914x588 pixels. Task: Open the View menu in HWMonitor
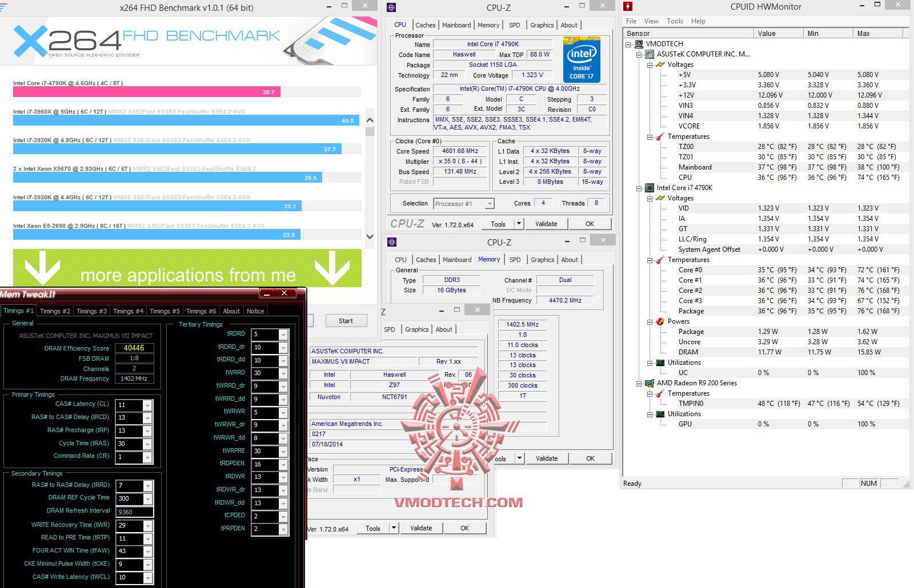pyautogui.click(x=651, y=21)
